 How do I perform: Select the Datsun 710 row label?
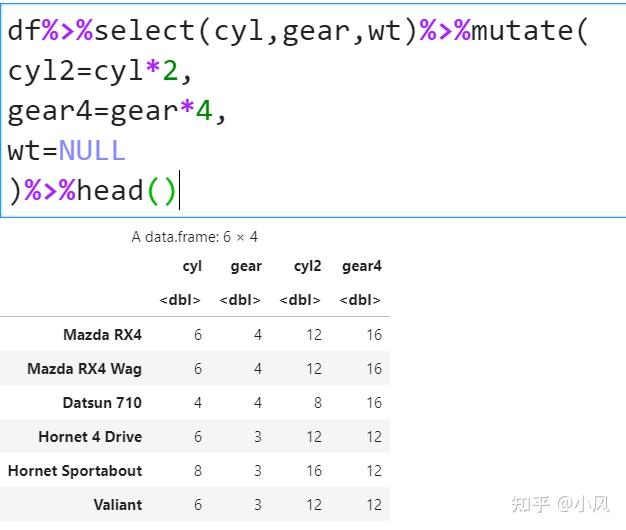click(102, 402)
